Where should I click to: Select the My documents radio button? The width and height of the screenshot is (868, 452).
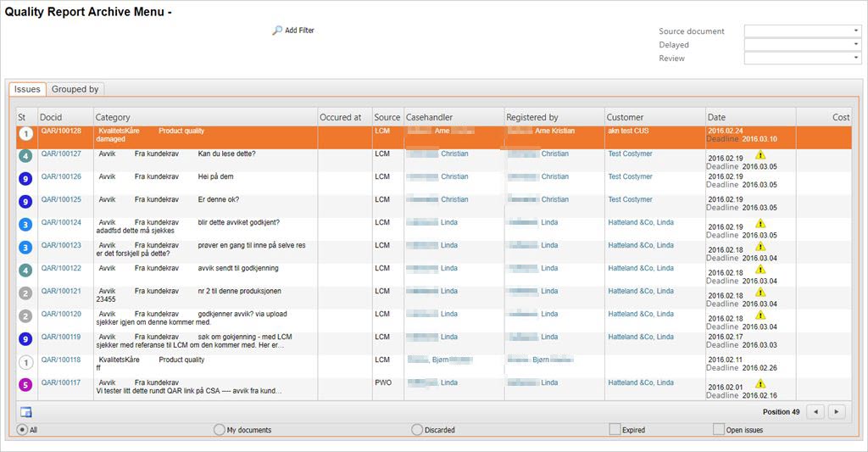point(220,430)
